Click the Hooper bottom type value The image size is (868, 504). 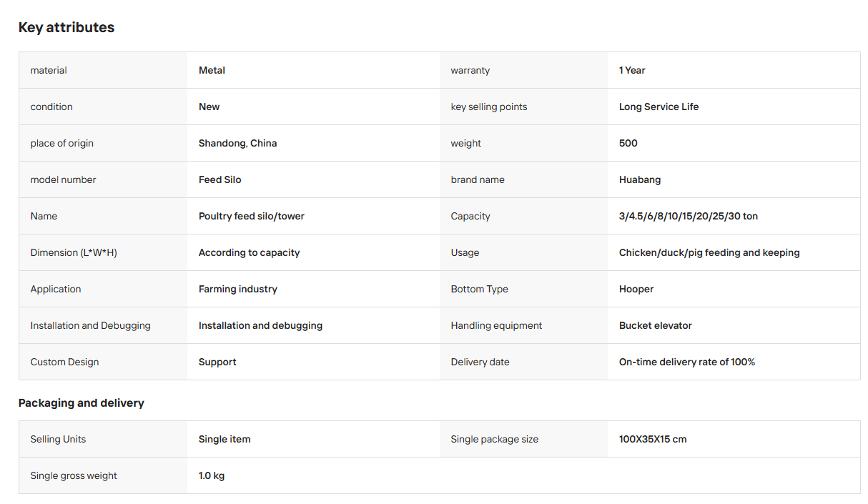pos(636,289)
